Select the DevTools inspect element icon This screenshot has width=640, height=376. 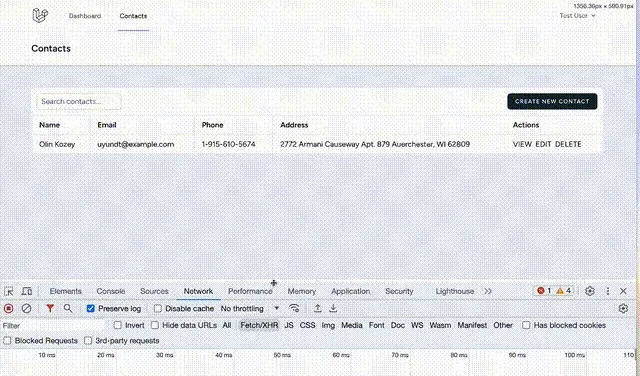[x=9, y=291]
